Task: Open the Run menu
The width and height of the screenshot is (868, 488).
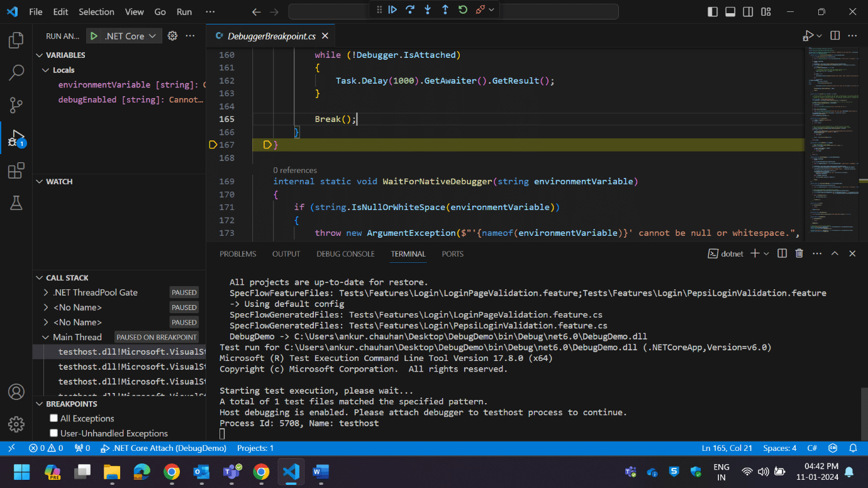Action: [x=184, y=12]
